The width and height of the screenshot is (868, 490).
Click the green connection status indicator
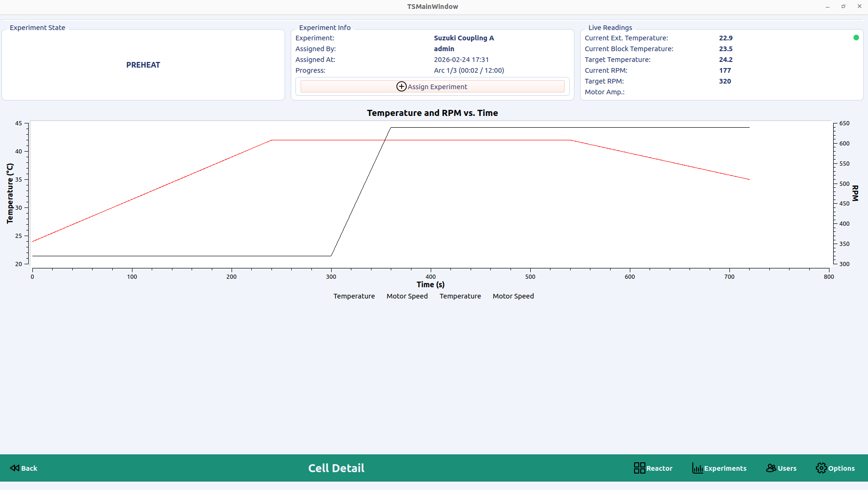click(x=856, y=38)
